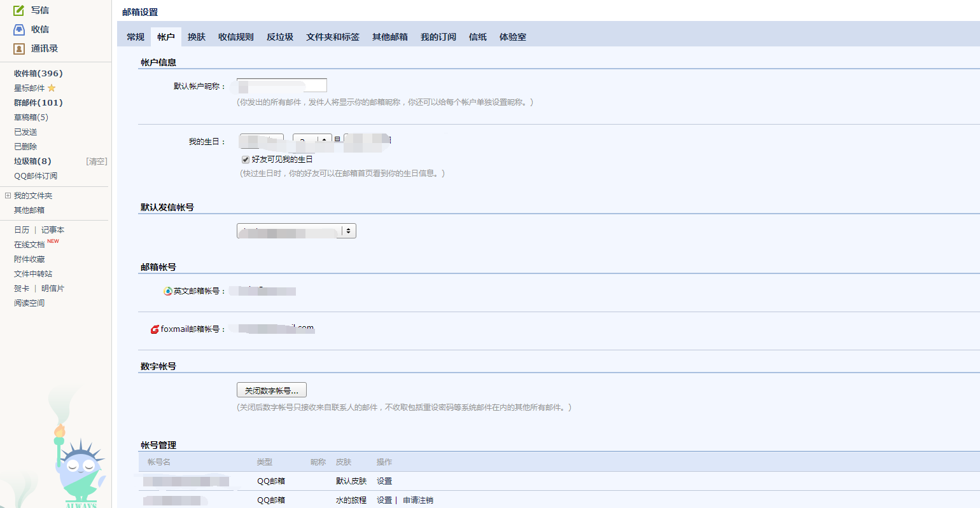
Task: Open the 通讯录 contacts icon
Action: [18, 48]
